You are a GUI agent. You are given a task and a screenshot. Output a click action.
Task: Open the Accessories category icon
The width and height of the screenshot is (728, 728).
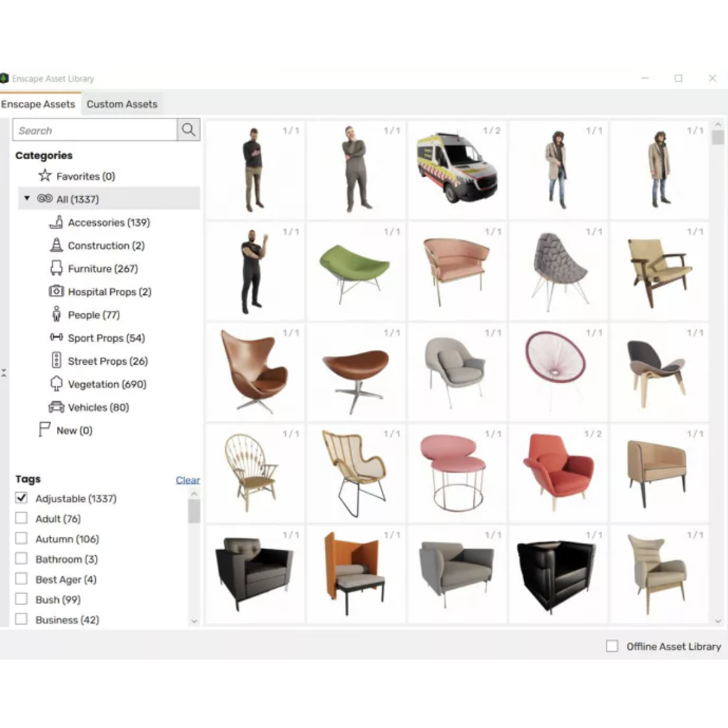[x=56, y=223]
